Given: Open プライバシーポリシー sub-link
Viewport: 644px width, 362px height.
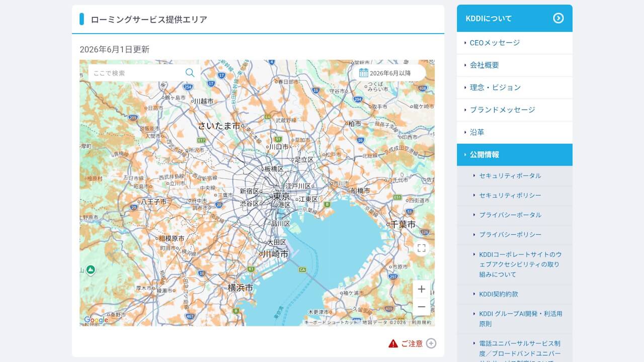Looking at the screenshot, I should [515, 234].
